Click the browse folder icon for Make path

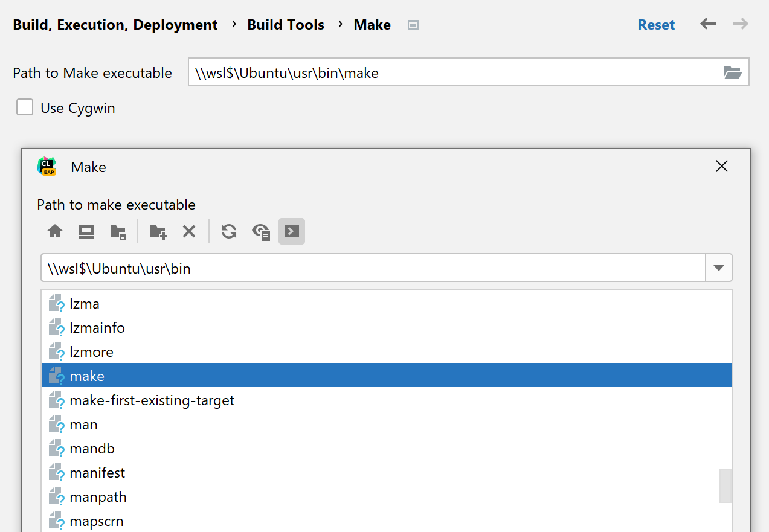[732, 73]
